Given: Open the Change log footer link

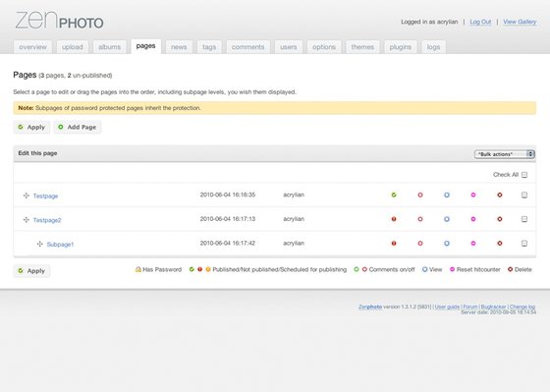Looking at the screenshot, I should 522,307.
